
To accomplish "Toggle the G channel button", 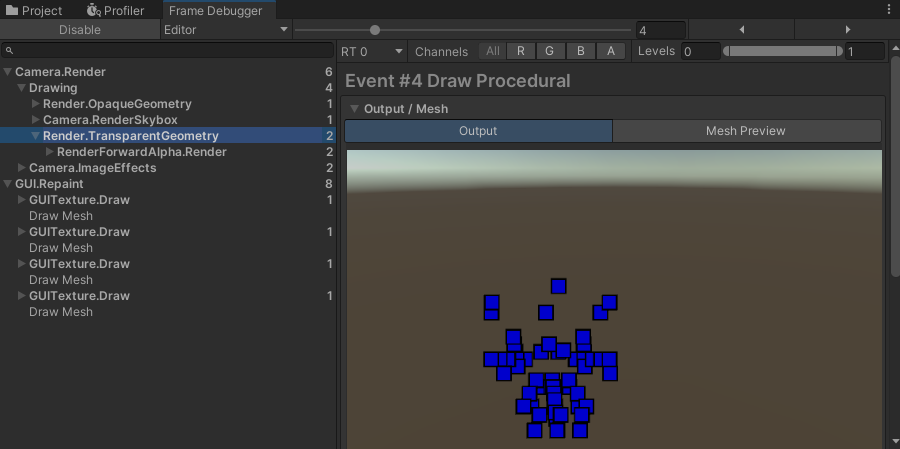I will [549, 51].
